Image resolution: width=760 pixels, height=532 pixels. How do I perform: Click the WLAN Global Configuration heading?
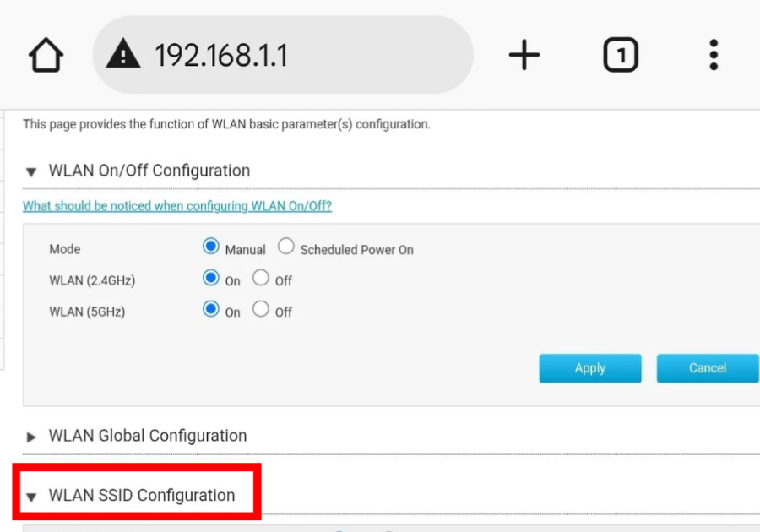pyautogui.click(x=148, y=436)
